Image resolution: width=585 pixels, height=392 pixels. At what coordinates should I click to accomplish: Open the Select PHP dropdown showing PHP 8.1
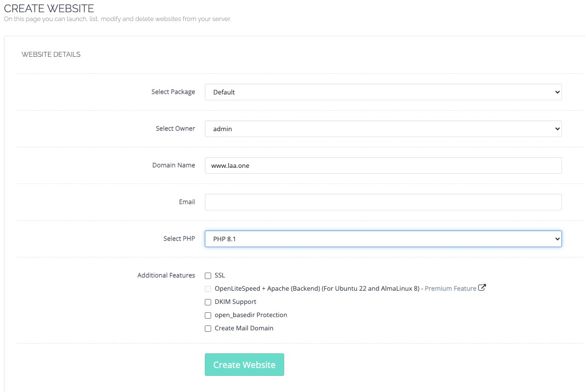(383, 239)
